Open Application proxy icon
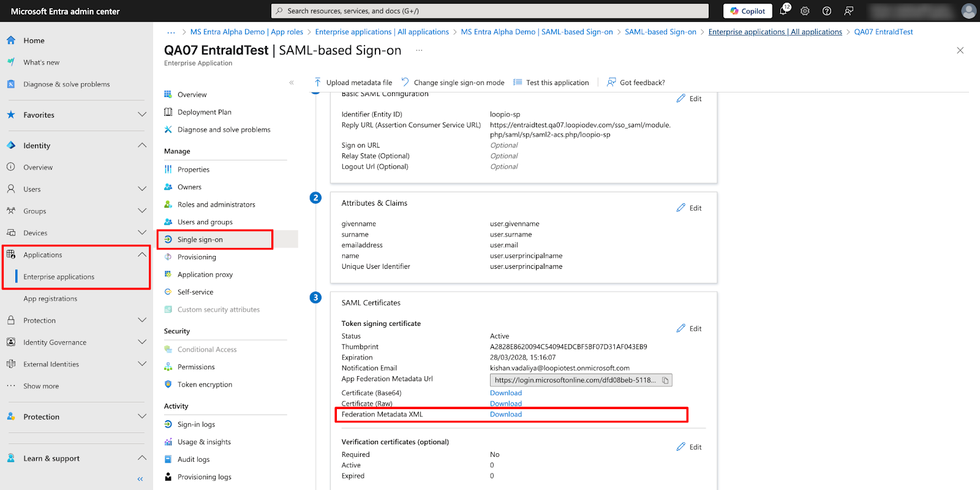The image size is (980, 490). coord(168,274)
